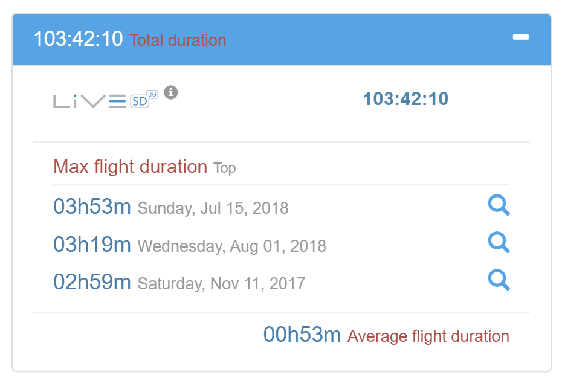Screen dimensions: 562x392
Task: Click the LIVE logo text
Action: coord(89,101)
